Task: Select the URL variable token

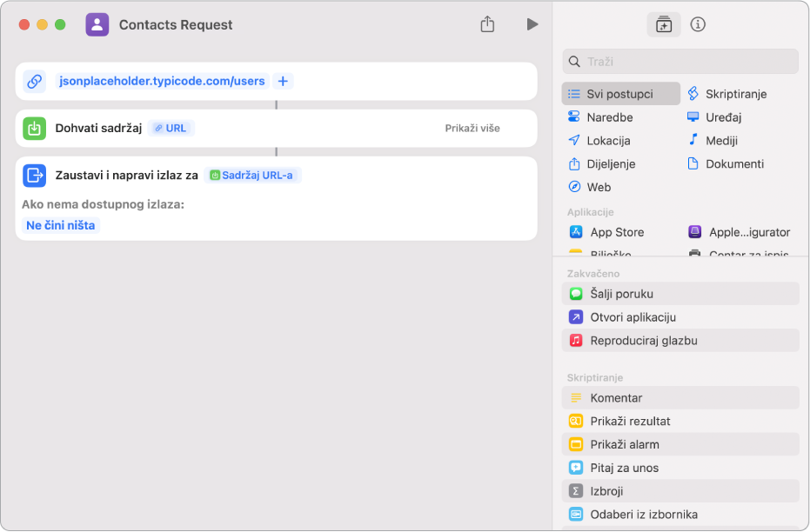Action: 171,128
